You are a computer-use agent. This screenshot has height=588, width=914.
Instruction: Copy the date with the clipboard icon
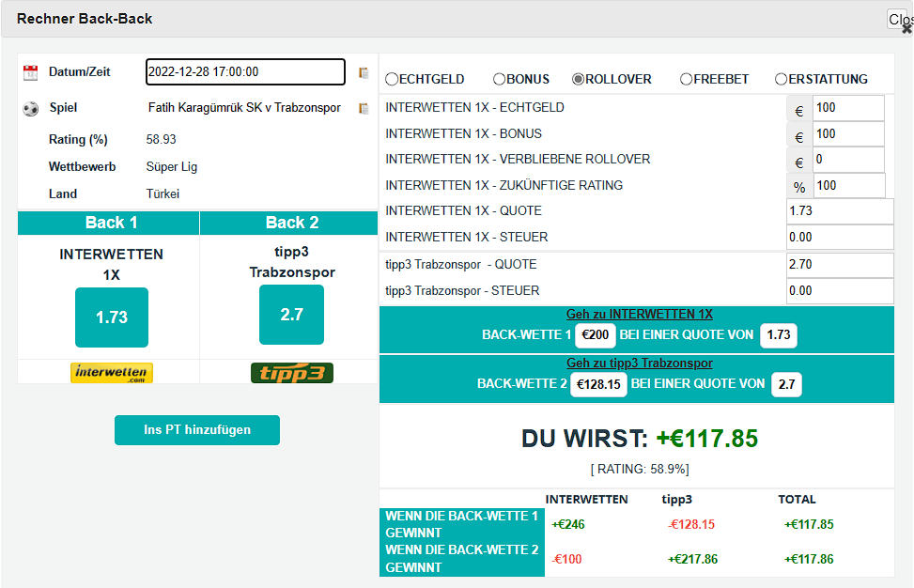[364, 73]
